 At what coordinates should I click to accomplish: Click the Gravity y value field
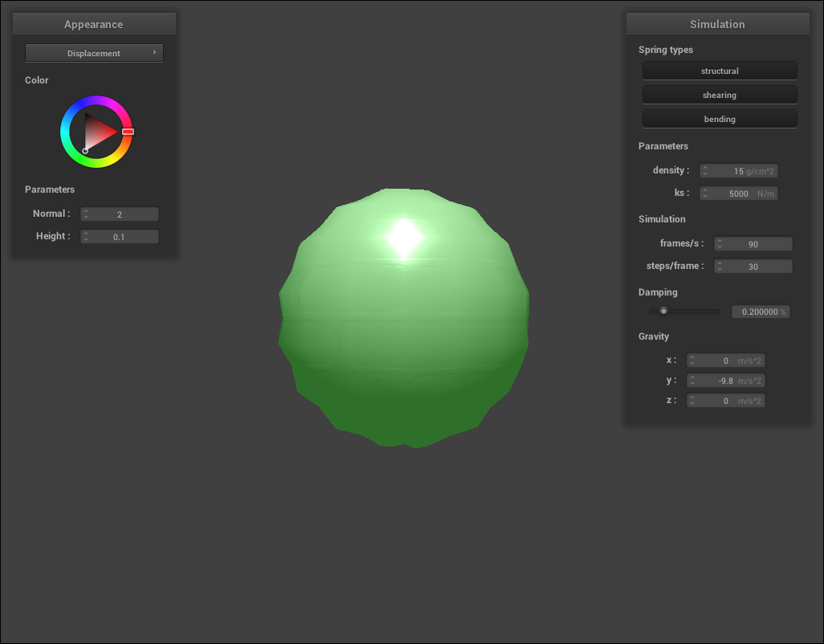(x=725, y=381)
